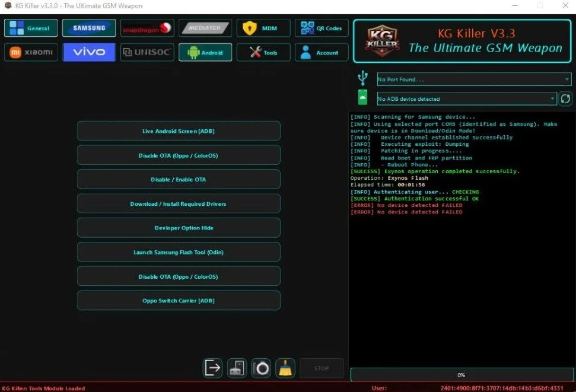This screenshot has width=576, height=392.
Task: Click the device manager icon in bottom toolbar
Action: click(237, 368)
